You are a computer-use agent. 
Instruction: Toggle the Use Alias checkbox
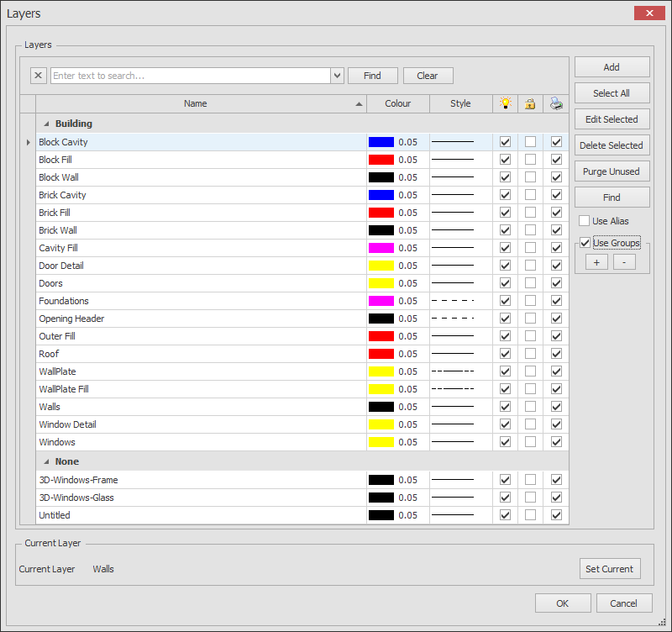click(584, 220)
